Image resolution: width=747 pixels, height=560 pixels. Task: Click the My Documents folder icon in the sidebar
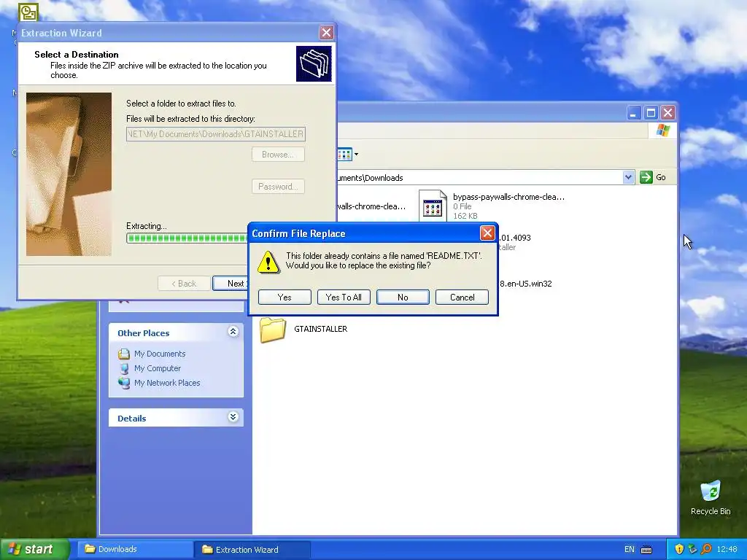[124, 354]
